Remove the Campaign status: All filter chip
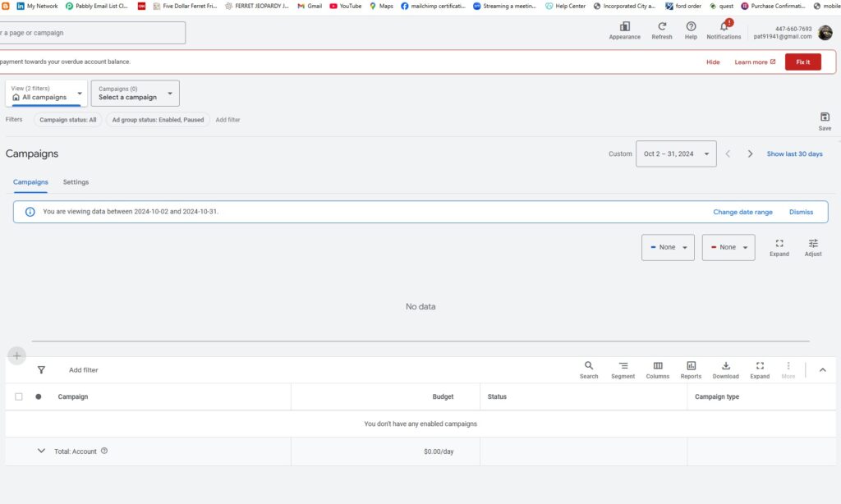Image resolution: width=841 pixels, height=504 pixels. (x=68, y=120)
